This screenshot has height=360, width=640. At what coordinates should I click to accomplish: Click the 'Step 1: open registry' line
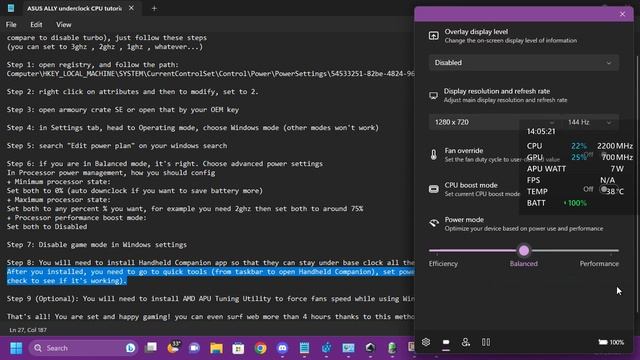(x=93, y=64)
